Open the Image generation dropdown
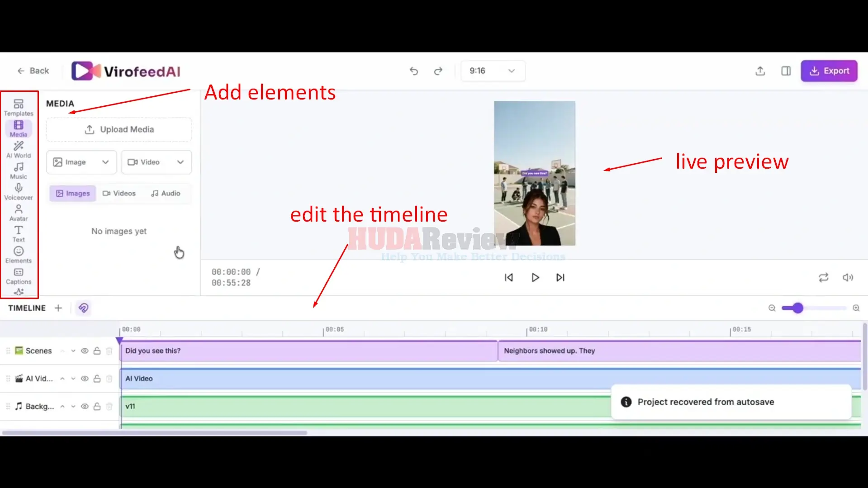Image resolution: width=868 pixels, height=488 pixels. (x=81, y=162)
